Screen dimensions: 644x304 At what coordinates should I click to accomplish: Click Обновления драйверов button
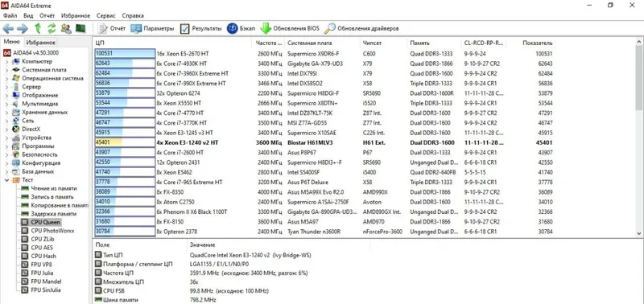tap(361, 28)
